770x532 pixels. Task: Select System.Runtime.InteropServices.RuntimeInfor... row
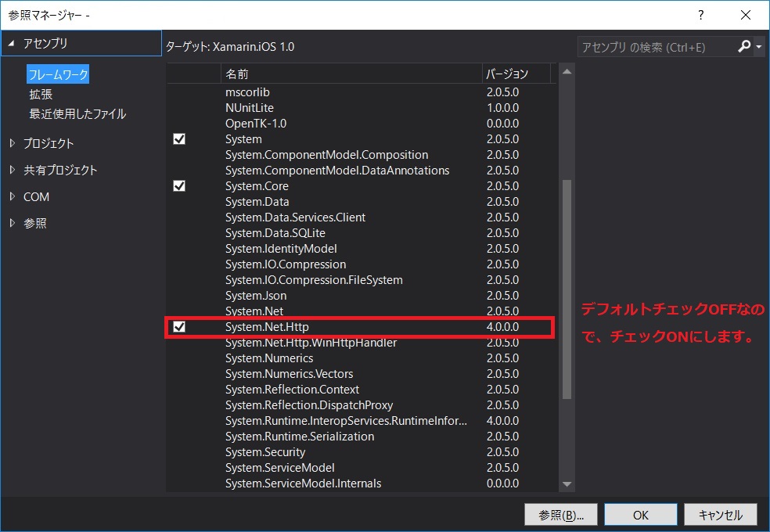click(361, 421)
